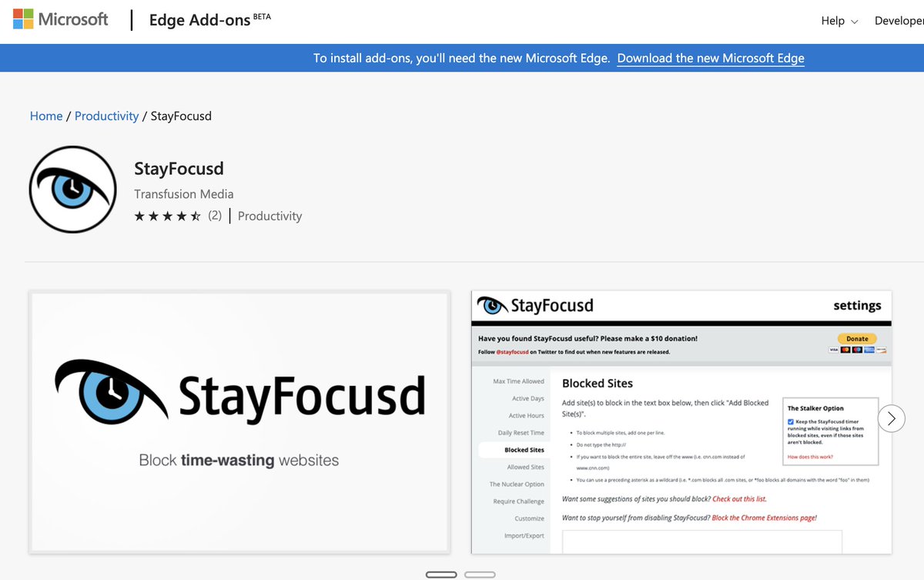The image size is (924, 580).
Task: Click the star rating for StayFocusd
Action: (167, 216)
